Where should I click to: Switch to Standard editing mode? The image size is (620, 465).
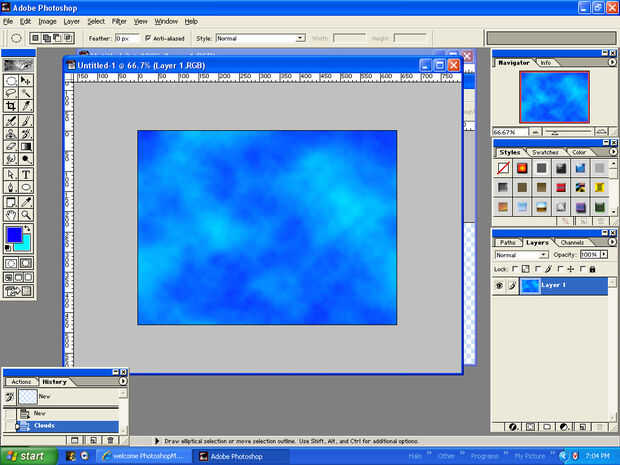11,263
